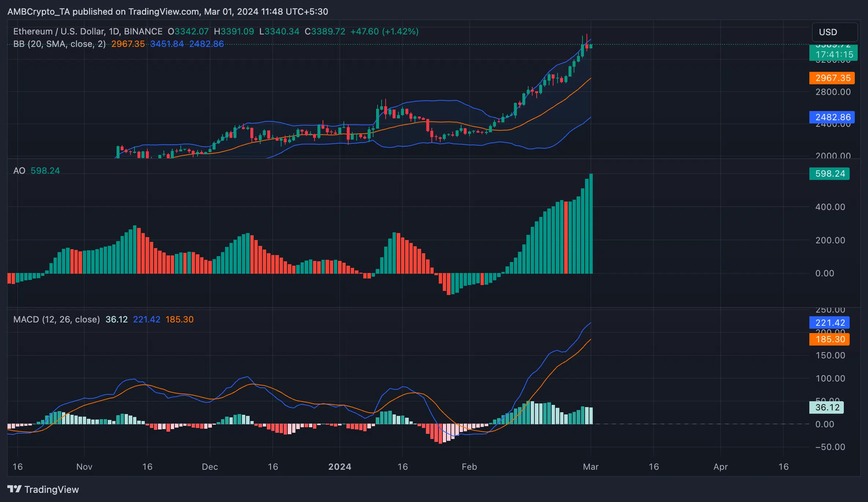Click the 17:41:15 countdown price label
Screen dimensions: 868x502
[834, 55]
